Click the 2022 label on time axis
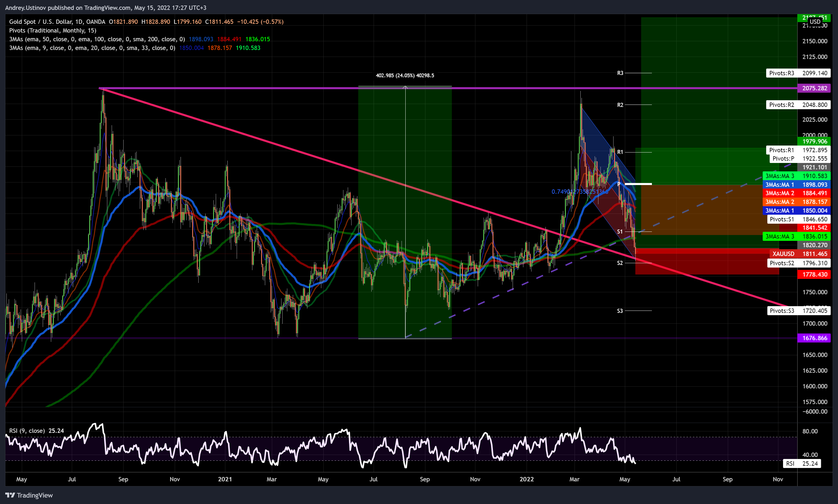Viewport: 838px width, 504px height. pos(527,479)
